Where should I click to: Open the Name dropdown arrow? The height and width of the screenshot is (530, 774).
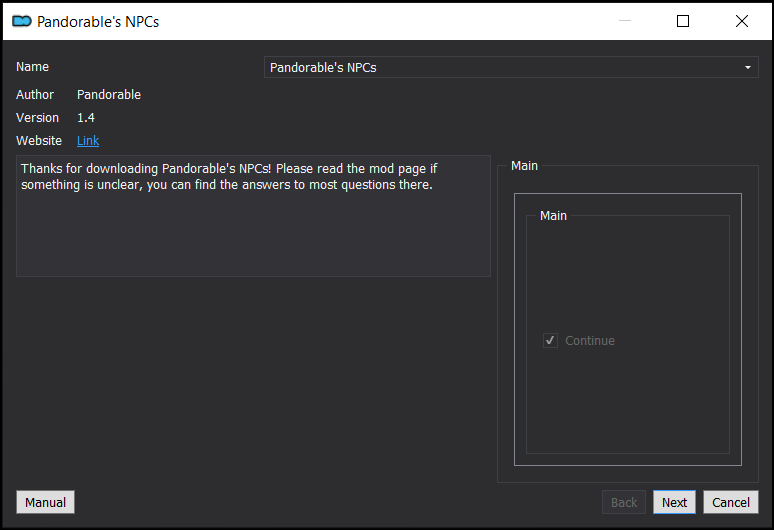tap(748, 67)
